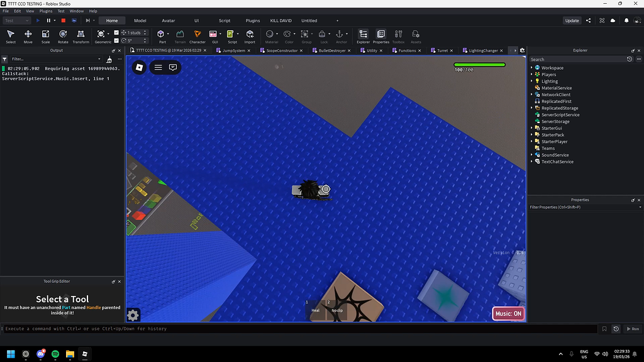Screen dimensions: 644x362
Task: Open the LightingChanger script tab
Action: click(x=483, y=50)
